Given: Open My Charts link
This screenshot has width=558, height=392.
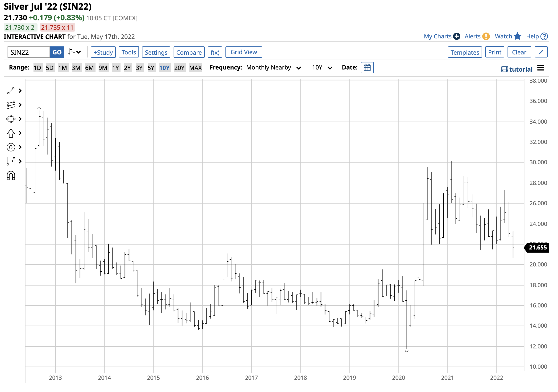Looking at the screenshot, I should pyautogui.click(x=438, y=37).
